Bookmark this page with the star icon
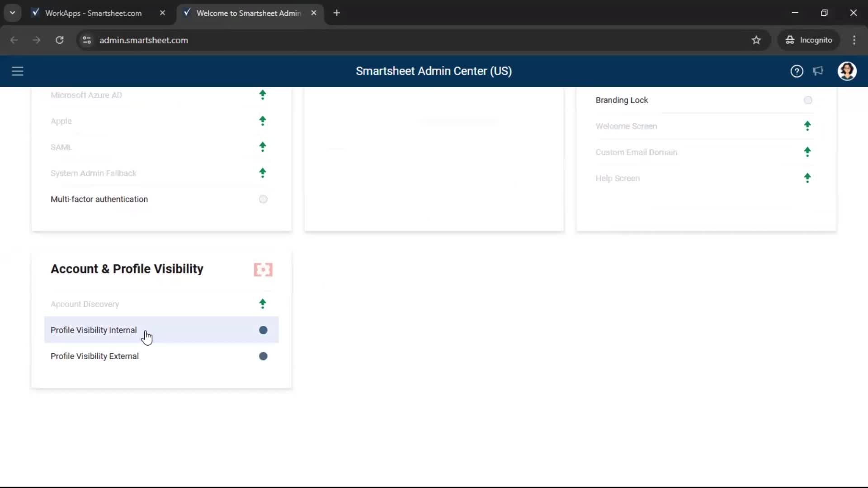Image resolution: width=868 pixels, height=488 pixels. coord(756,40)
